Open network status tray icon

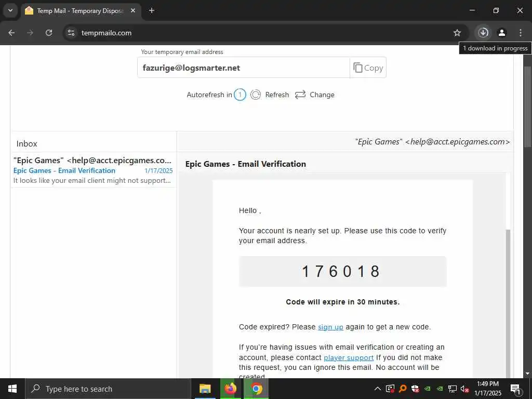coord(453,389)
